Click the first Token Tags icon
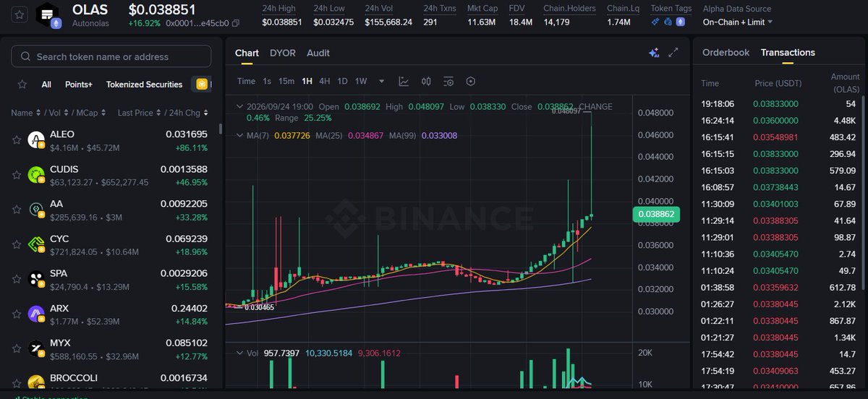868x399 pixels. pos(655,22)
